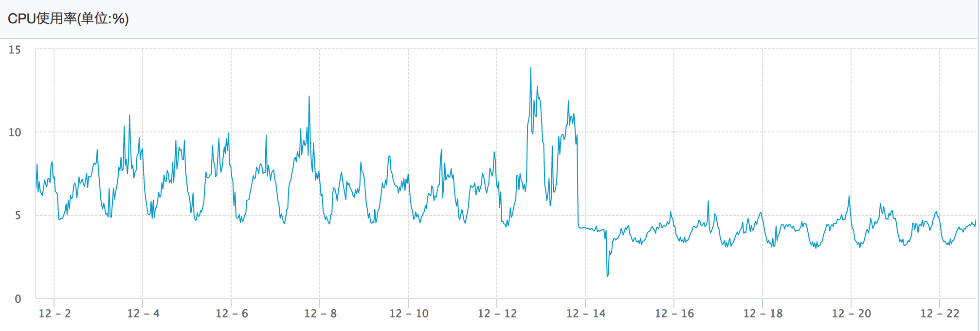The width and height of the screenshot is (980, 331).
Task: Click the CPU使用率 chart title
Action: tap(68, 19)
